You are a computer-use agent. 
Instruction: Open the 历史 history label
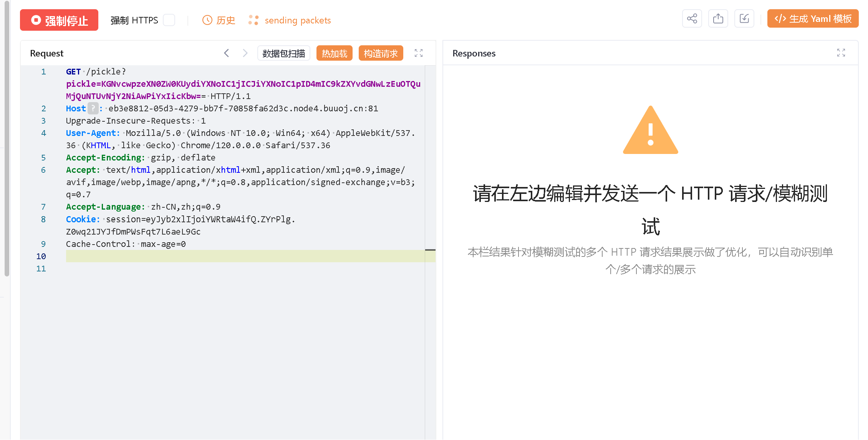click(x=226, y=20)
